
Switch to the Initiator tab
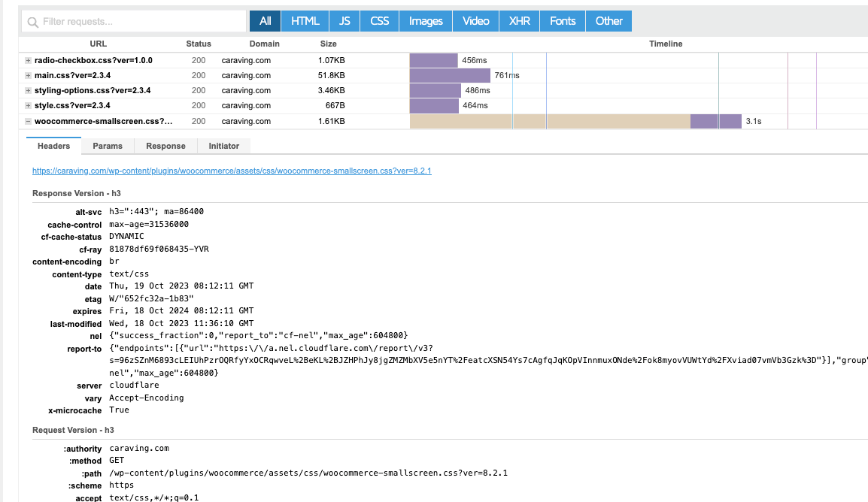coord(223,146)
